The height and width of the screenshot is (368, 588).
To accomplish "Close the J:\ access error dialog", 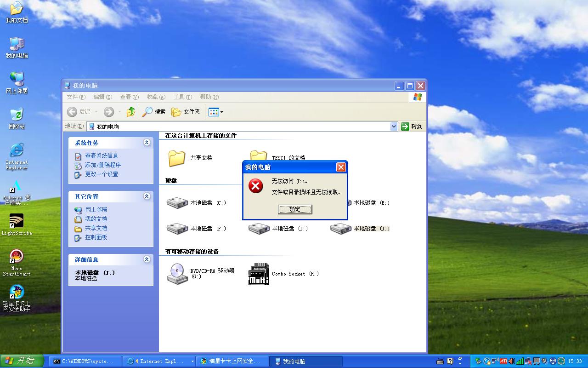I will (341, 167).
